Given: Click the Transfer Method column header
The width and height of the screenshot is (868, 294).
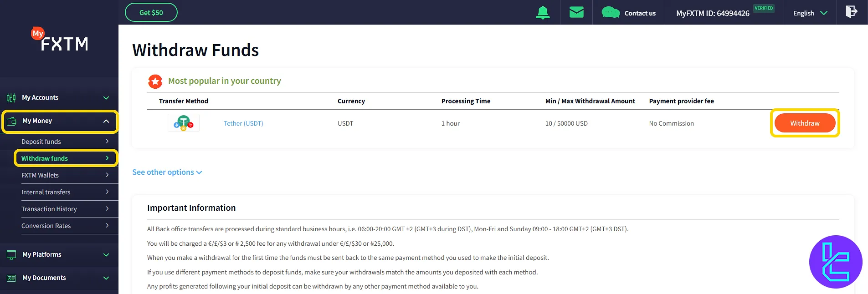Looking at the screenshot, I should 183,101.
